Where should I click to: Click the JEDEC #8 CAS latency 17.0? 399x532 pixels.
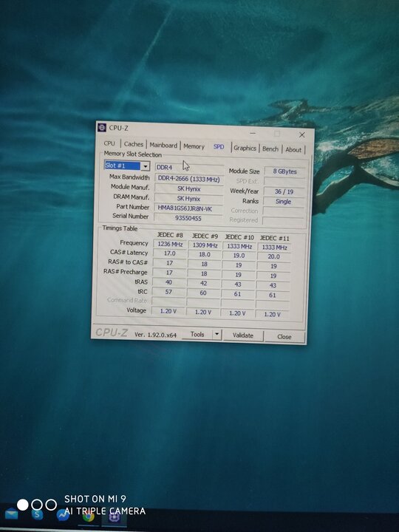(x=170, y=253)
